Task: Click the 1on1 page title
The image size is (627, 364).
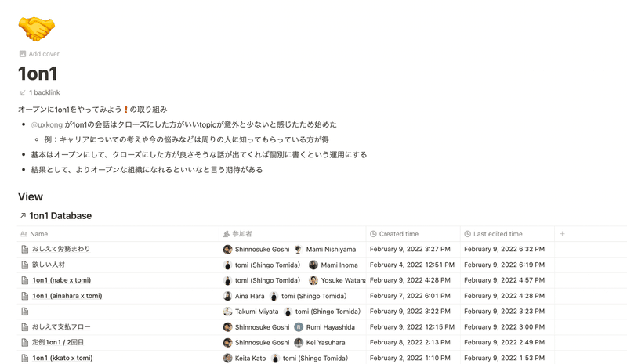Action: (38, 74)
